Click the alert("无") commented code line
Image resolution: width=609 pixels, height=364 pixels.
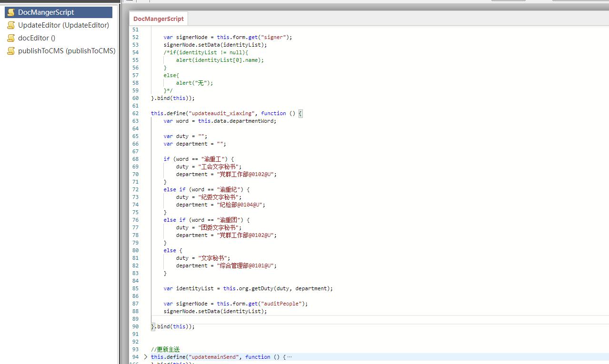pyautogui.click(x=194, y=83)
